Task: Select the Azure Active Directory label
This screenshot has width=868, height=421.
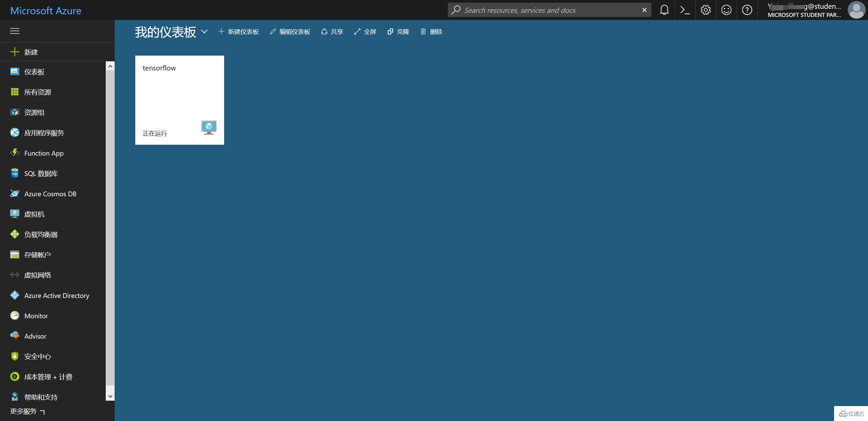Action: (x=57, y=296)
